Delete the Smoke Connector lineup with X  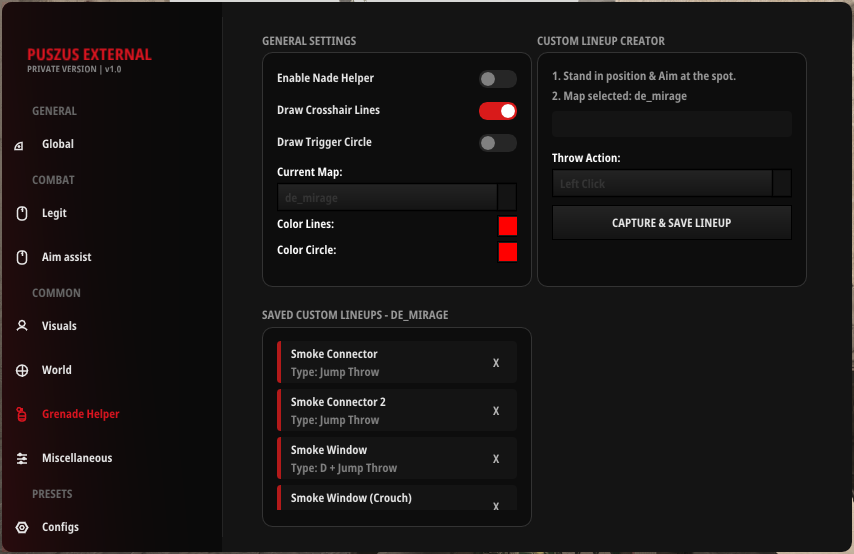(x=496, y=363)
